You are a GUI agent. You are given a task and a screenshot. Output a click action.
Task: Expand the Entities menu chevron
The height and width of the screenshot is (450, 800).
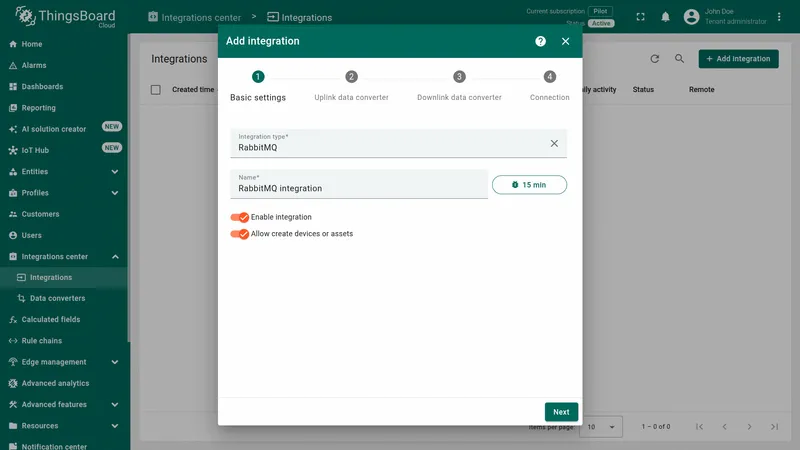115,171
